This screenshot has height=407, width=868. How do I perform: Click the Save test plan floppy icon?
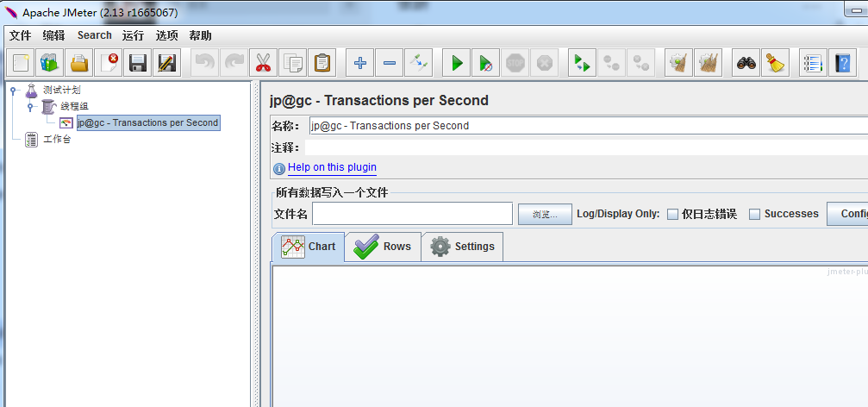tap(137, 63)
